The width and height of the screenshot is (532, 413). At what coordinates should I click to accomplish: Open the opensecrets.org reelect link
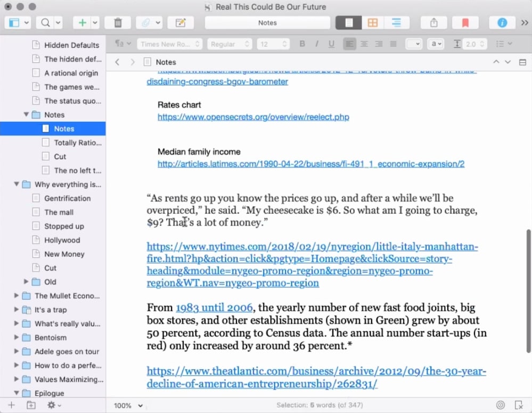point(253,117)
